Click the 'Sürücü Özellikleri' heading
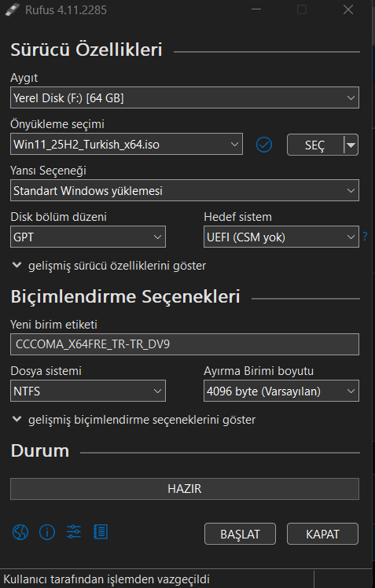 86,50
